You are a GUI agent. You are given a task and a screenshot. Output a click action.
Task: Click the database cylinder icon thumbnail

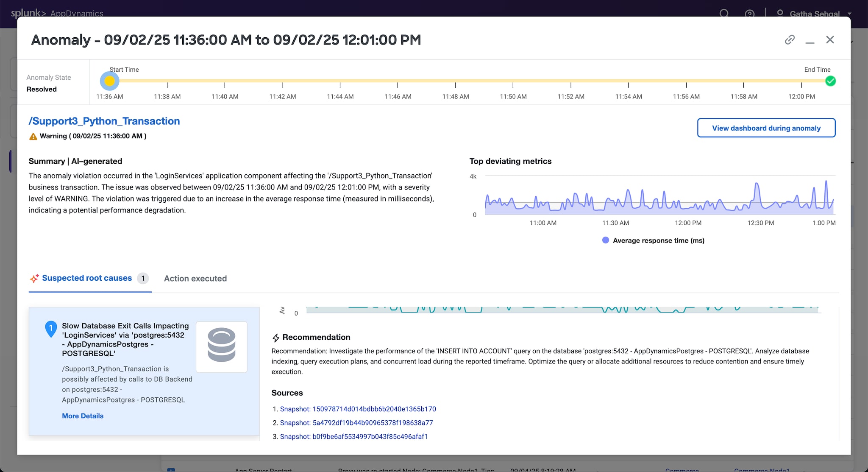point(221,347)
